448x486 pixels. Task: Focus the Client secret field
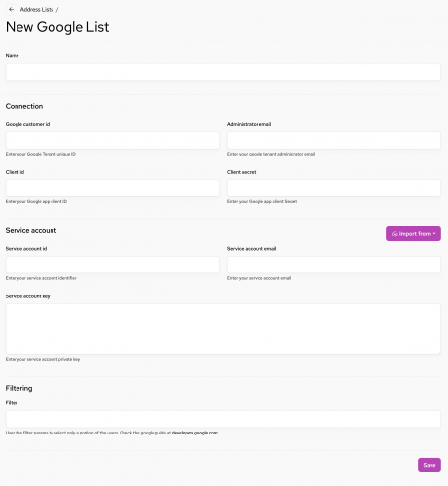334,188
